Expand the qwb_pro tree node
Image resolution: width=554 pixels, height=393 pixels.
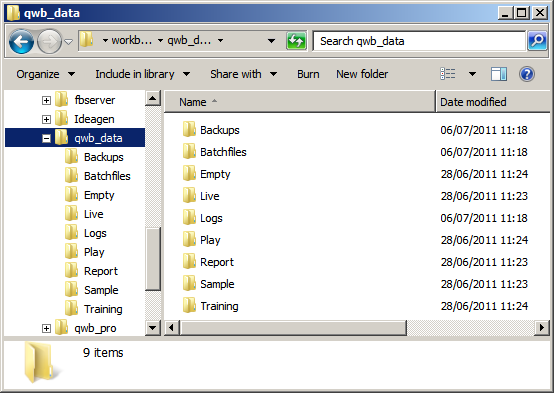pyautogui.click(x=46, y=329)
